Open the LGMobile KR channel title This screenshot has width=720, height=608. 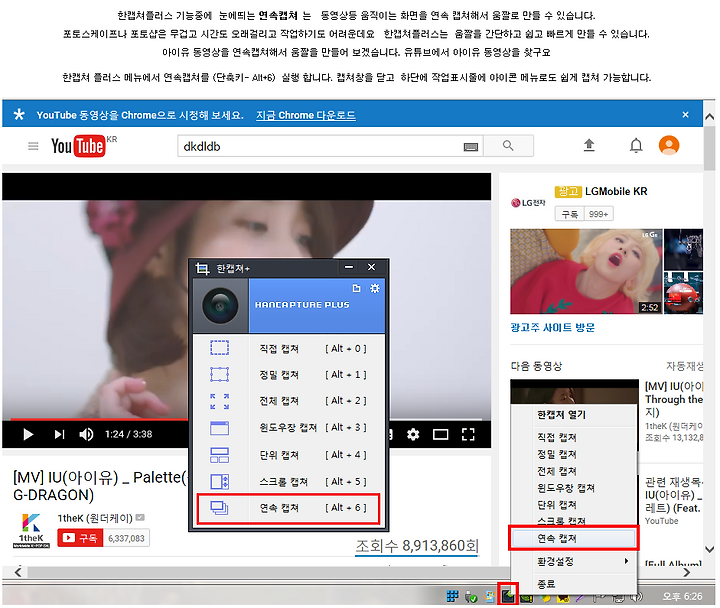616,191
